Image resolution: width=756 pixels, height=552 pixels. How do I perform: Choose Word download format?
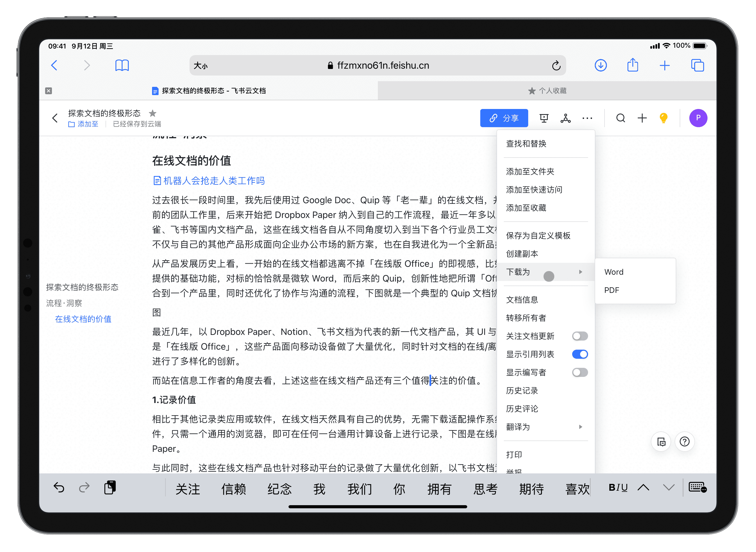click(635, 272)
